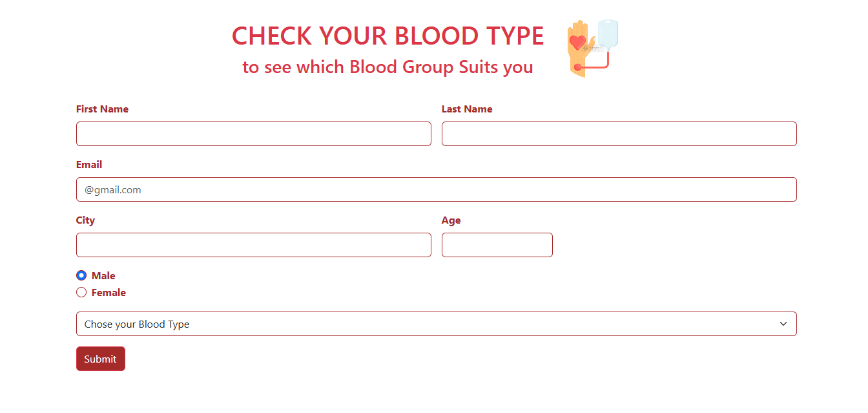Image resolution: width=868 pixels, height=413 pixels.
Task: Click the dropdown arrow next to blood type
Action: tap(783, 323)
